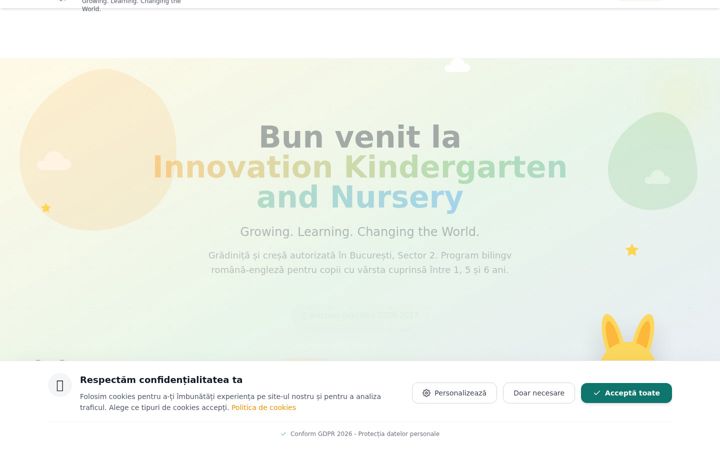Open the Politica de cookies link
The width and height of the screenshot is (720, 450).
coord(264,407)
